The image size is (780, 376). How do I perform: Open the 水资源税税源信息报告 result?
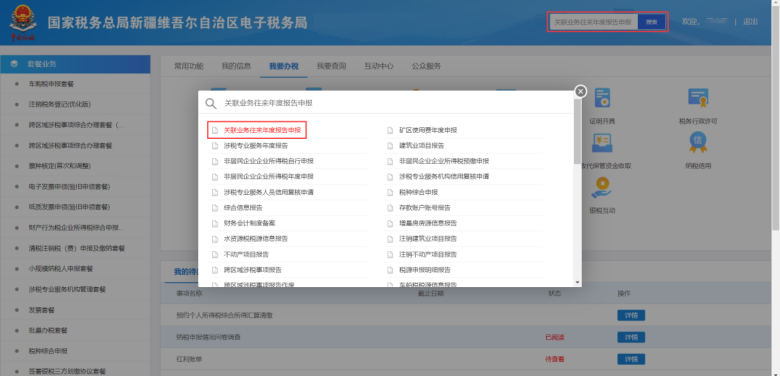(x=256, y=239)
